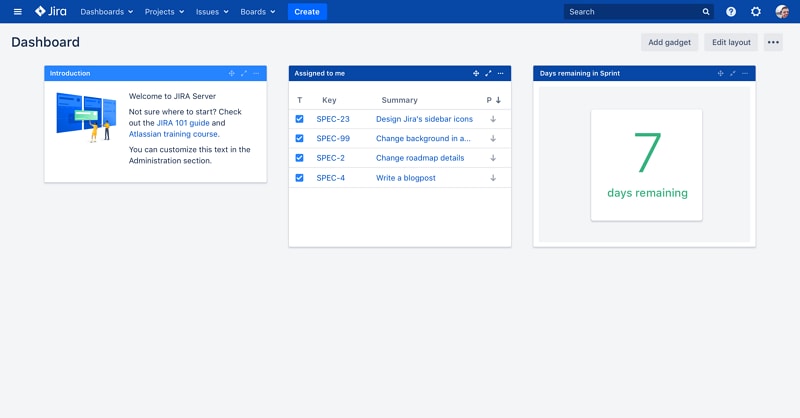The image size is (800, 418).
Task: Maximize the Days remaining in Sprint gadget
Action: pos(733,73)
